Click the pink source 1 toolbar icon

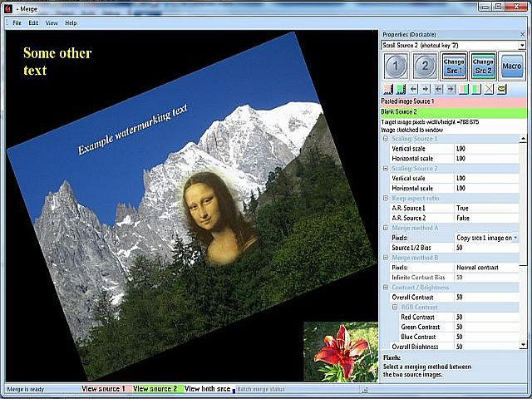click(x=387, y=88)
